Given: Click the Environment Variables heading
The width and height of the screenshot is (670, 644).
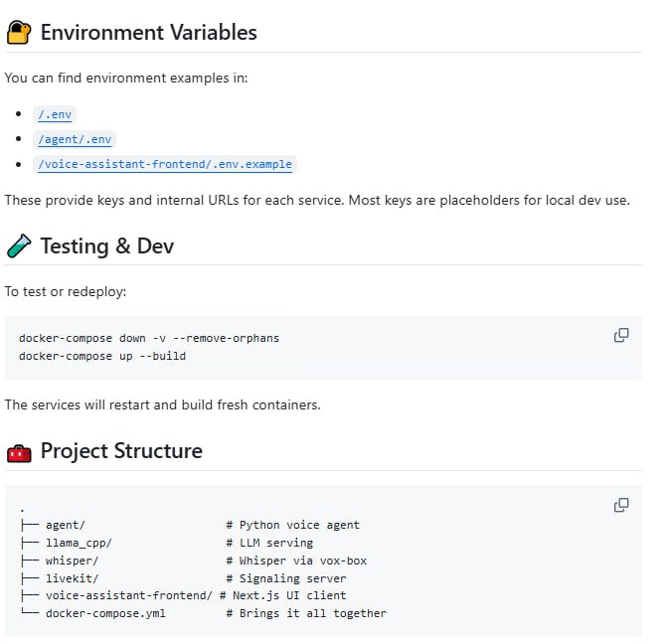Looking at the screenshot, I should (x=148, y=33).
